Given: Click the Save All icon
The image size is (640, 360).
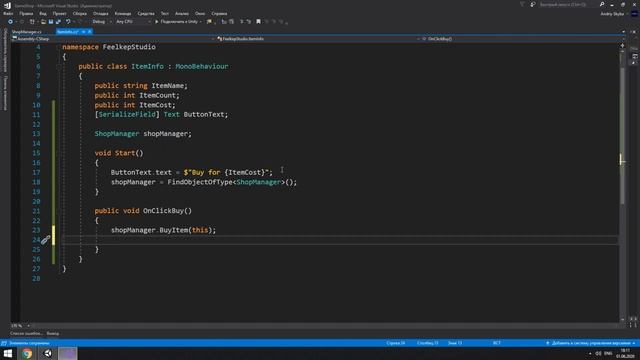Looking at the screenshot, I should (x=58, y=22).
